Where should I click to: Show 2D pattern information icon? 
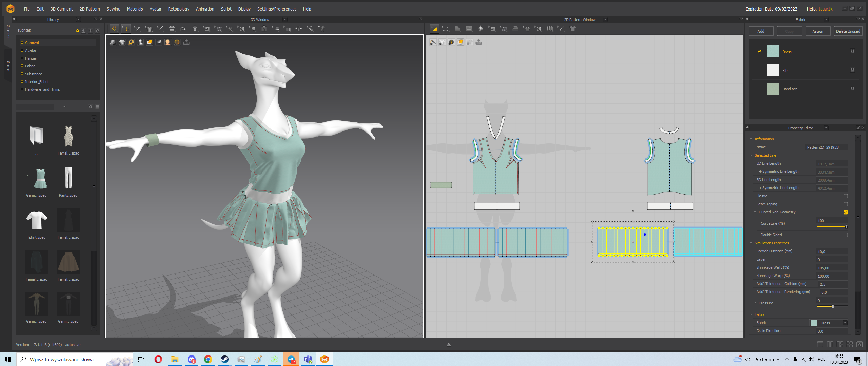tap(451, 42)
